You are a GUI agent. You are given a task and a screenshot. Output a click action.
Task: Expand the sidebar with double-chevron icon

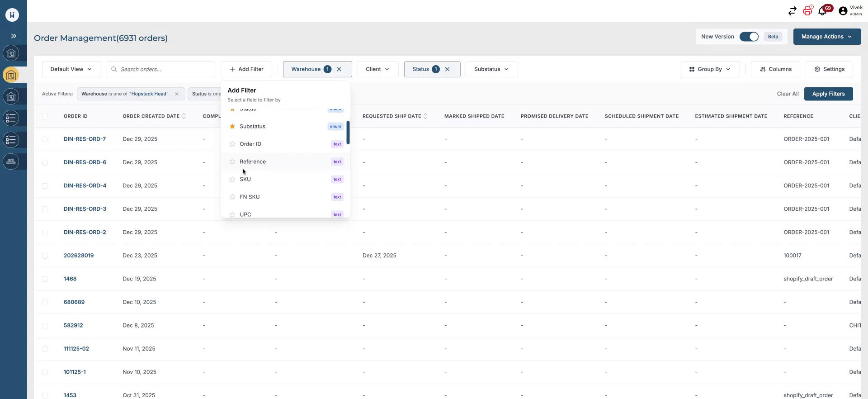click(x=14, y=36)
